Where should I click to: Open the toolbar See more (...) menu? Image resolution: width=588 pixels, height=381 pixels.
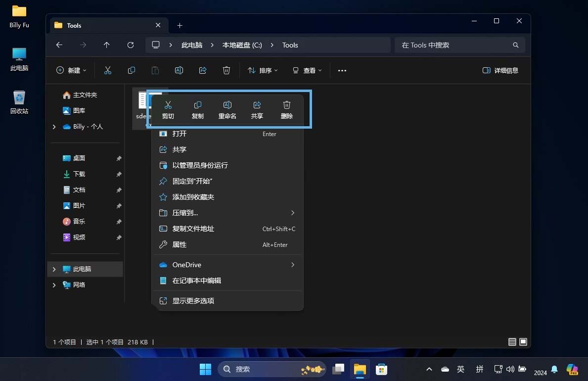tap(342, 70)
